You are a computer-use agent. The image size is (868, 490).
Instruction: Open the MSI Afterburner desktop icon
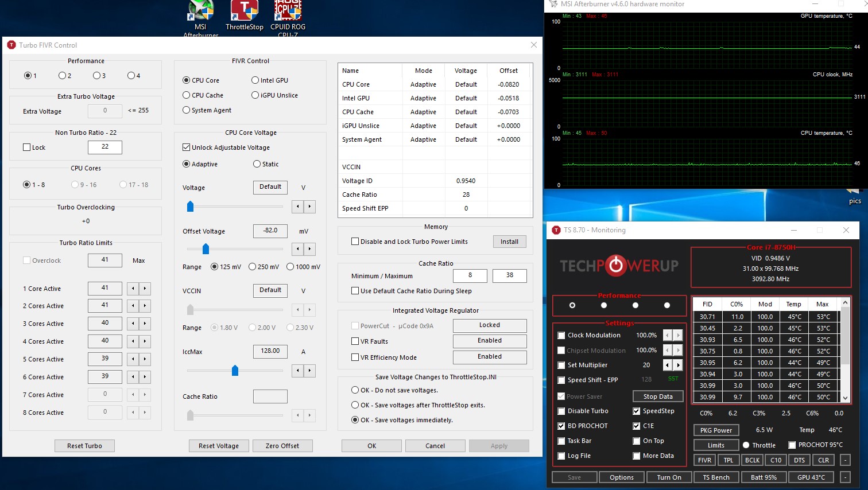(200, 18)
